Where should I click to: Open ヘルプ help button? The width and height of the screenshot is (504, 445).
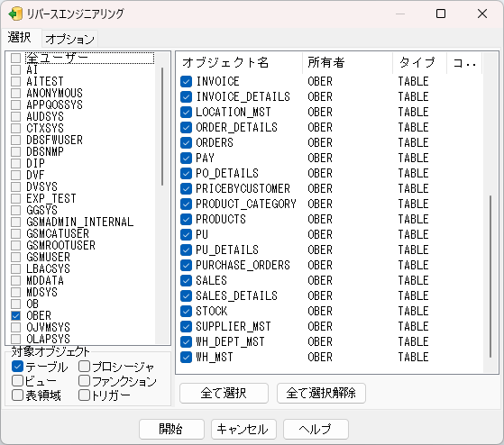pyautogui.click(x=316, y=429)
